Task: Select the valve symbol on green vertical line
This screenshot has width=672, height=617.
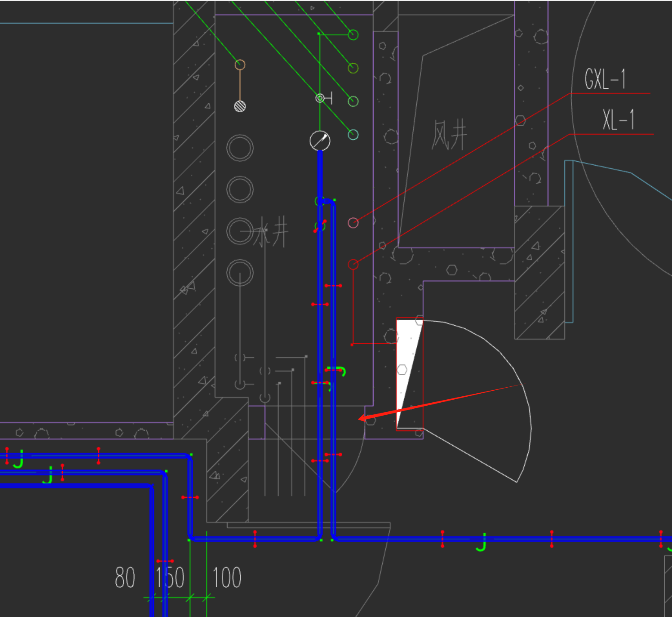Action: point(323,98)
